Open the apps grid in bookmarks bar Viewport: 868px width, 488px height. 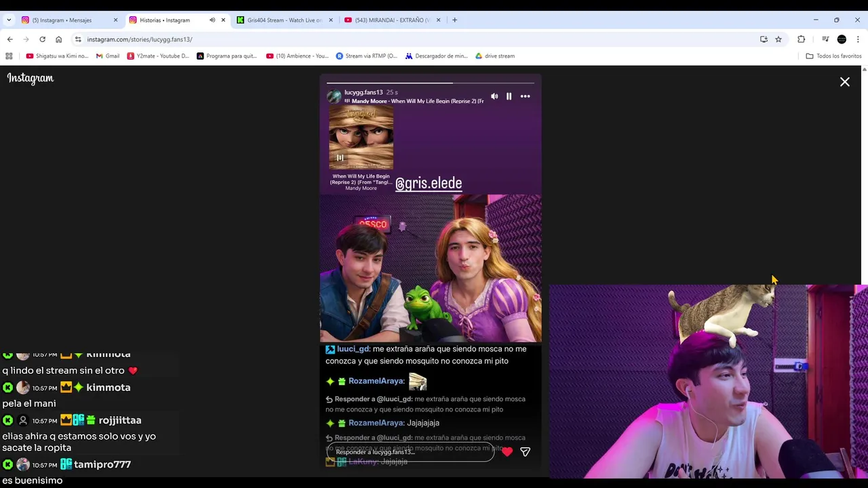[x=9, y=56]
